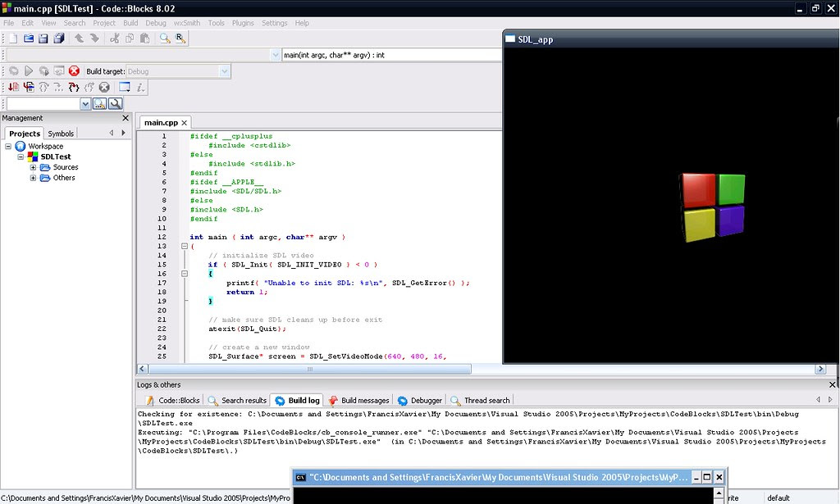Screen dimensions: 840x504
Task: Open the Build target dropdown
Action: pos(225,71)
